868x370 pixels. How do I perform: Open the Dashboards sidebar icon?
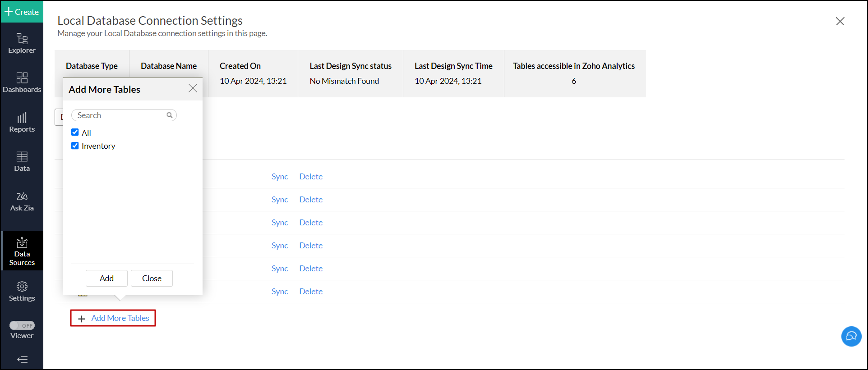[22, 82]
